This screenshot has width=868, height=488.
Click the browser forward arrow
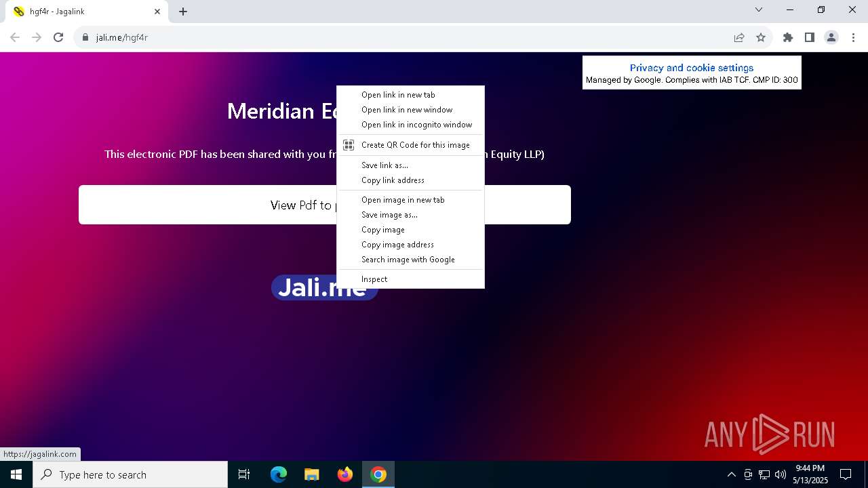pyautogui.click(x=37, y=37)
